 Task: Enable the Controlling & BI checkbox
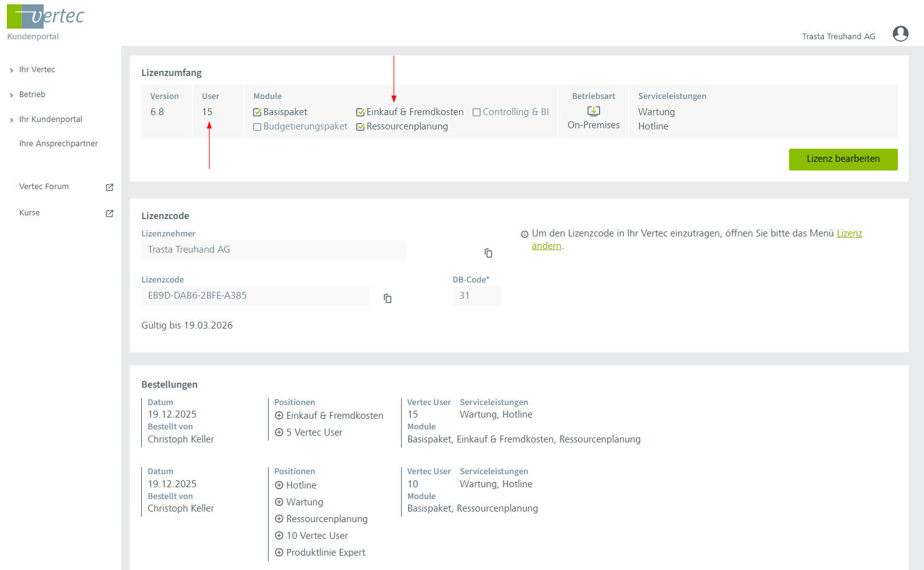(476, 113)
